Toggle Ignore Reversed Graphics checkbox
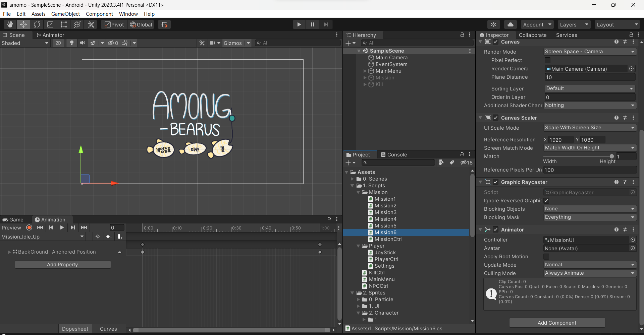The image size is (644, 335). pyautogui.click(x=546, y=201)
